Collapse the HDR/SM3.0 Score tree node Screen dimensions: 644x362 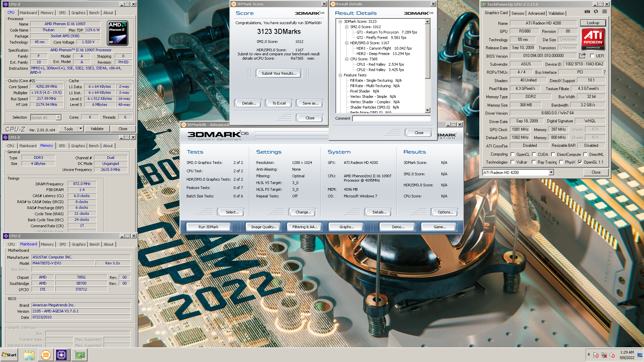coord(346,43)
